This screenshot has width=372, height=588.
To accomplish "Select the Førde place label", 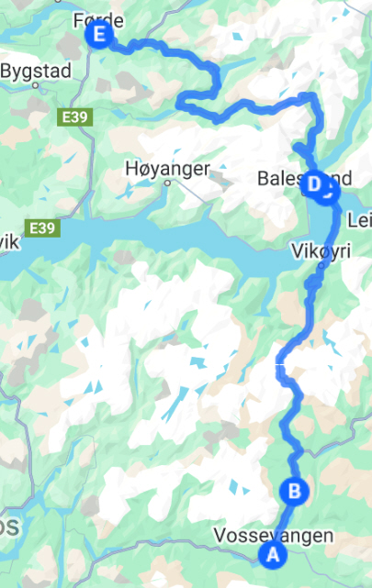I will [98, 19].
